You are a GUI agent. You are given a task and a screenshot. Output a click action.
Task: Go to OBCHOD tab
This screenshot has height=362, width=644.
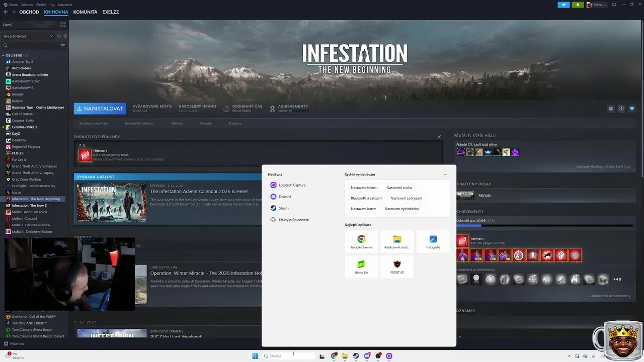pos(29,12)
